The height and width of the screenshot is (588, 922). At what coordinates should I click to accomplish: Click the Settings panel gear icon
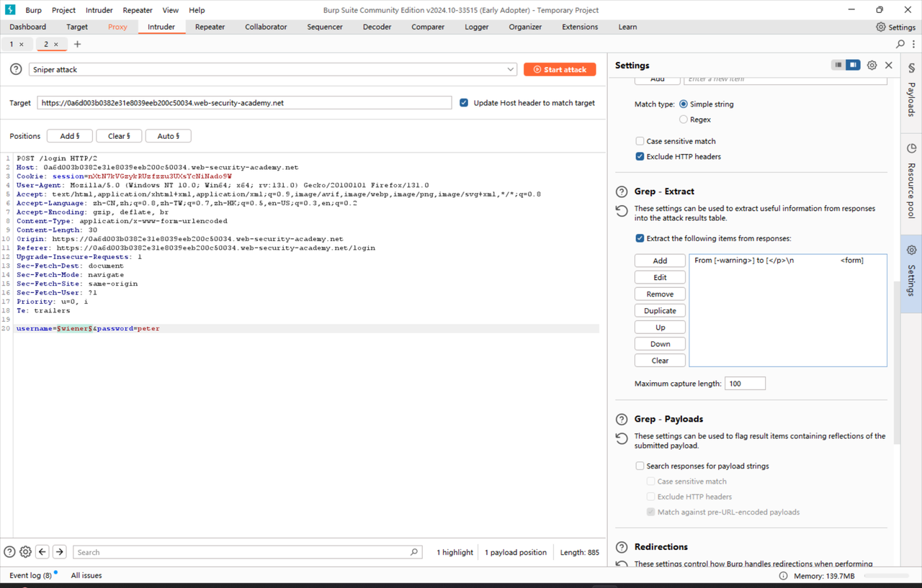[872, 65]
